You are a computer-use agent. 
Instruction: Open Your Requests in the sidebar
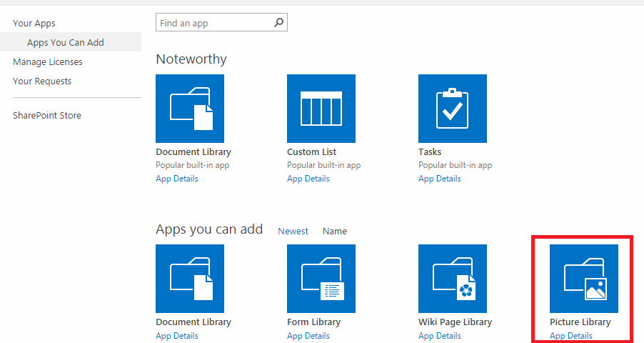click(x=42, y=81)
